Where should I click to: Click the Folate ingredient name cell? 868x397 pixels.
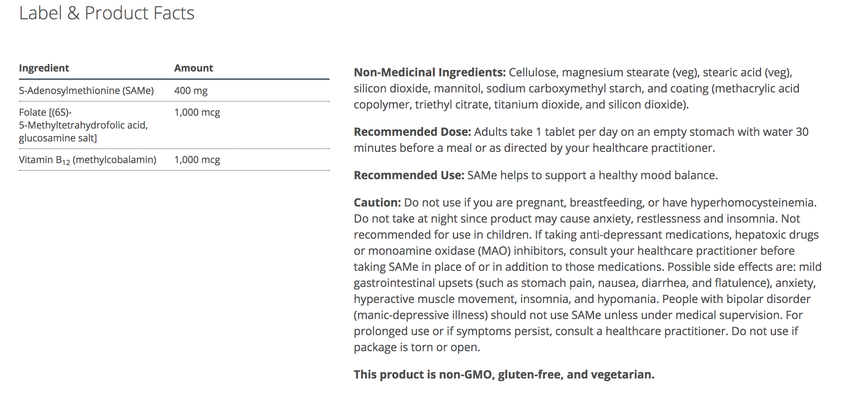[83, 125]
